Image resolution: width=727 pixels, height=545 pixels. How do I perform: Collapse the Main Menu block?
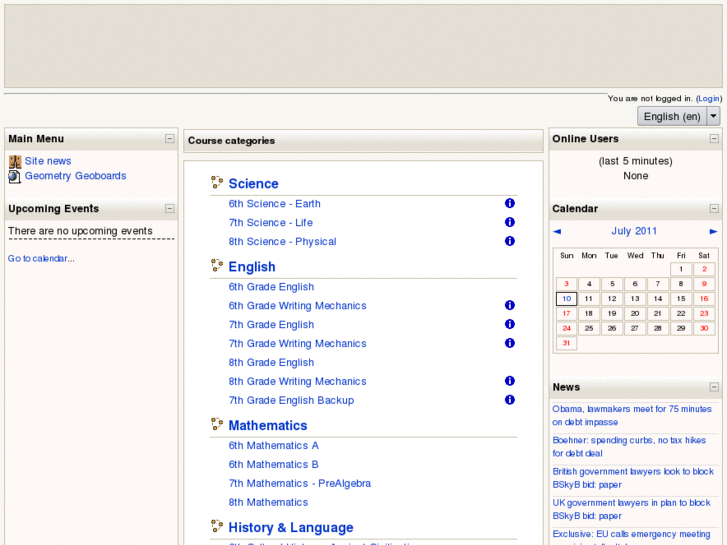170,139
